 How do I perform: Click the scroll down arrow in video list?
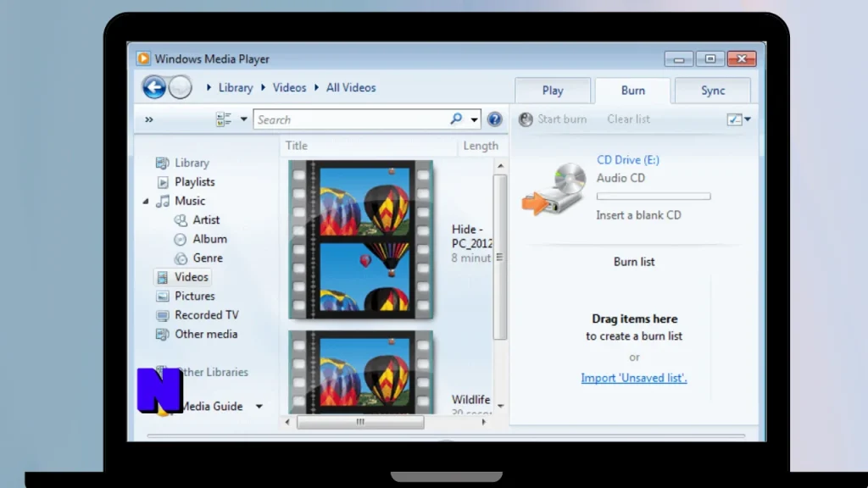[500, 406]
